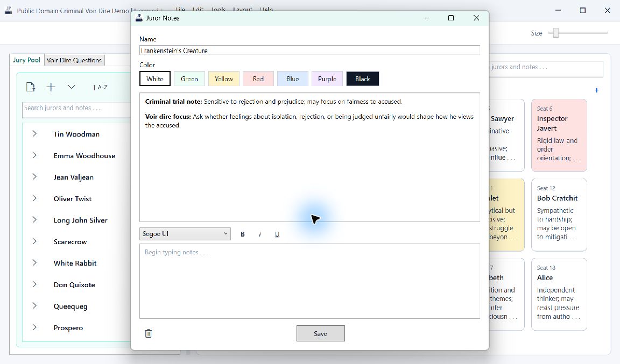Select the Red color option
Viewport: 620px width, 364px height.
pyautogui.click(x=258, y=78)
